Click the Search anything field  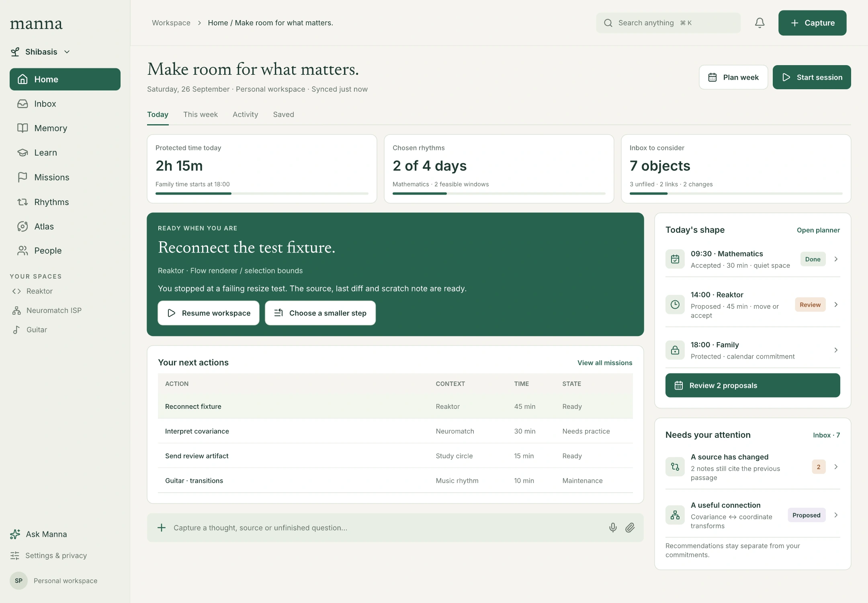[668, 23]
